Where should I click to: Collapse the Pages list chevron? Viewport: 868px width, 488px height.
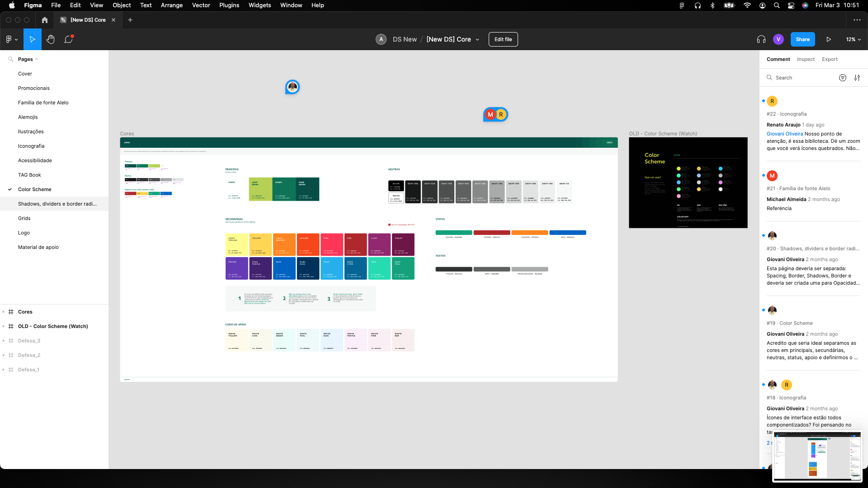point(37,59)
